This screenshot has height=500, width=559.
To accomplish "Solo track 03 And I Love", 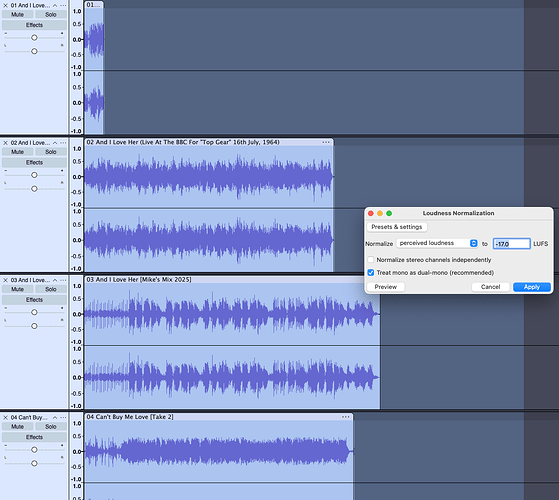I will 51,289.
